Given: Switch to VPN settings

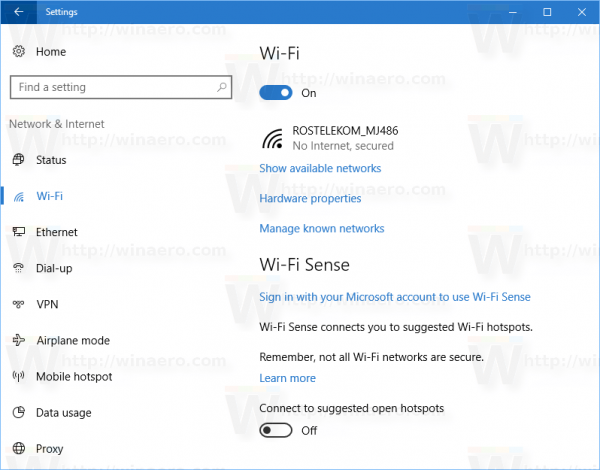Looking at the screenshot, I should coord(47,304).
